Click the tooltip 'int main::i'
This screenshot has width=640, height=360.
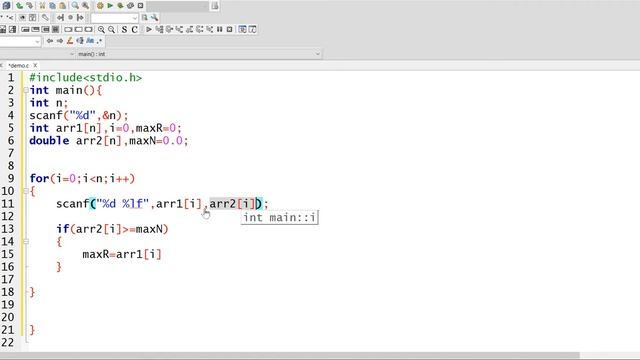tap(280, 218)
